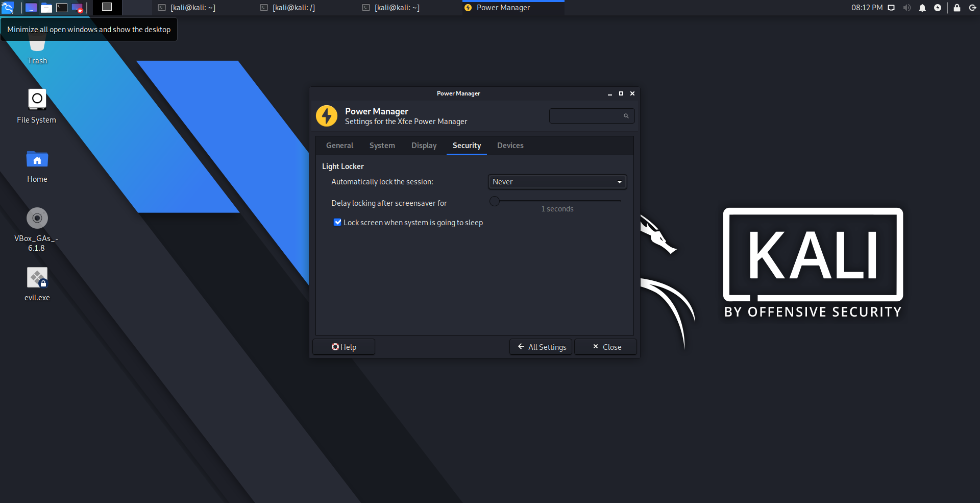Switch to the Devices tab
Screen dimensions: 980x503
510,146
